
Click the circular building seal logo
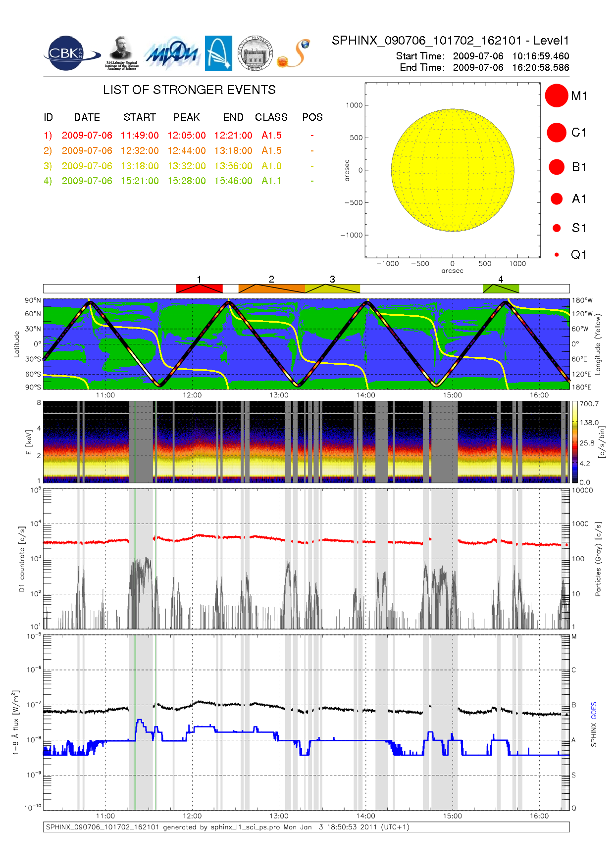click(x=255, y=53)
